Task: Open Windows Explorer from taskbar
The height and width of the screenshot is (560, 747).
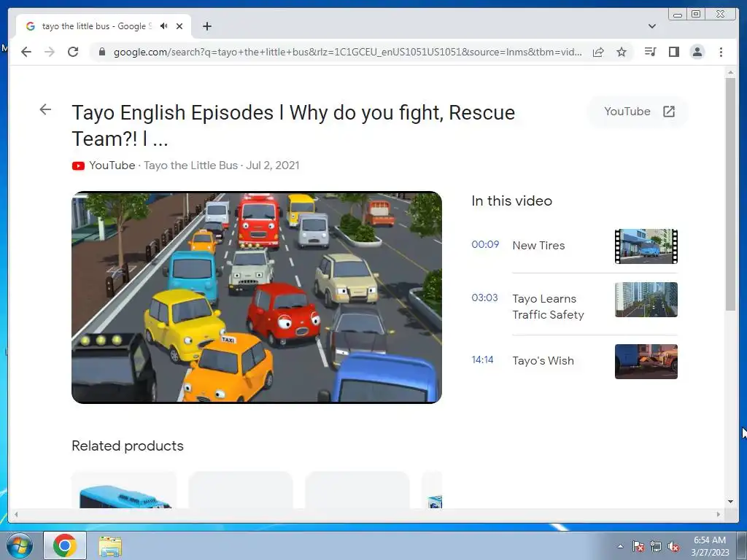Action: click(110, 546)
